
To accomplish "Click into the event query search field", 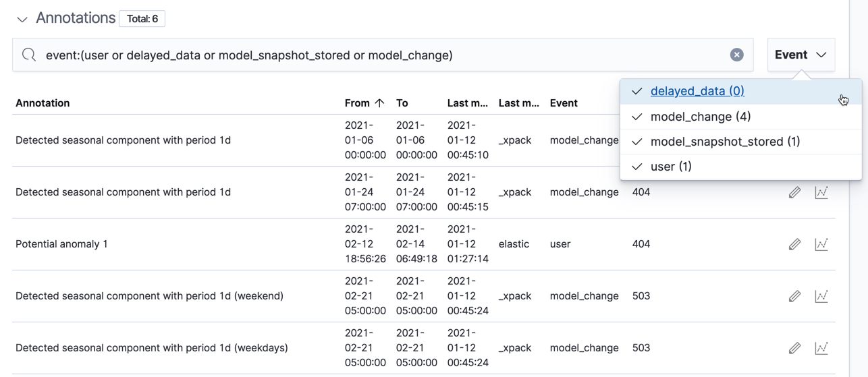I will [x=378, y=55].
